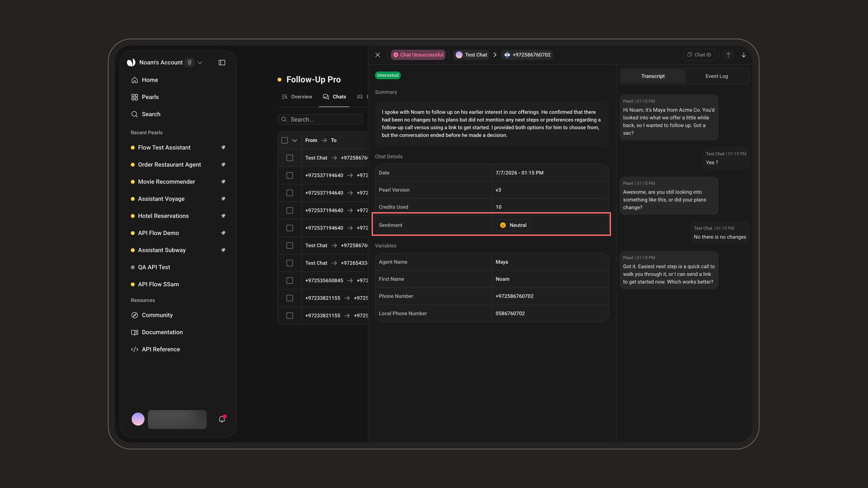
Task: Click the Noam's Account logo
Action: coord(131,63)
